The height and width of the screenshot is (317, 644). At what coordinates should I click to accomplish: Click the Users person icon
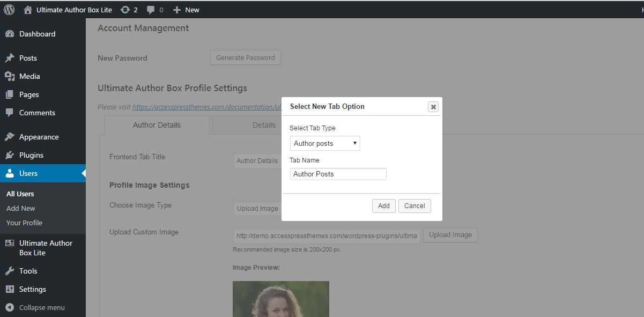10,173
